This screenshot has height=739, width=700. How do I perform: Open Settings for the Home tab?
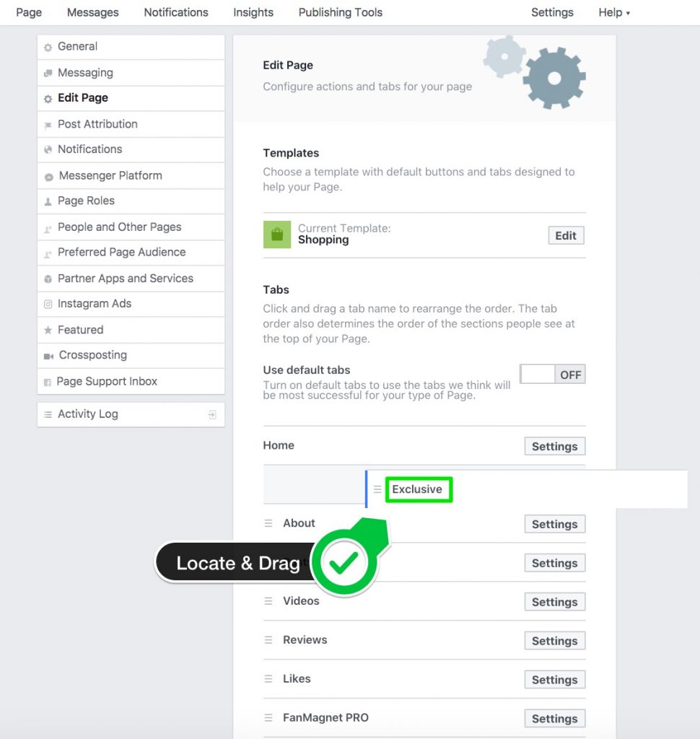coord(555,446)
